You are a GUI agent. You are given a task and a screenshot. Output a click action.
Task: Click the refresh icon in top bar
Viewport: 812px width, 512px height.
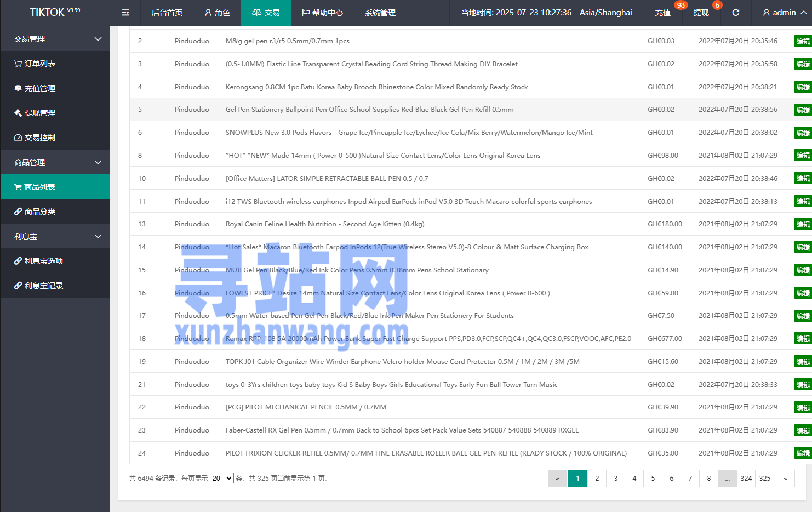[x=736, y=13]
